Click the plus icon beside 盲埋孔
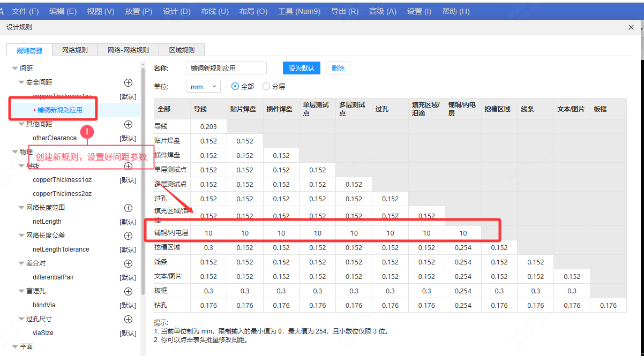The height and width of the screenshot is (356, 644). pyautogui.click(x=128, y=291)
